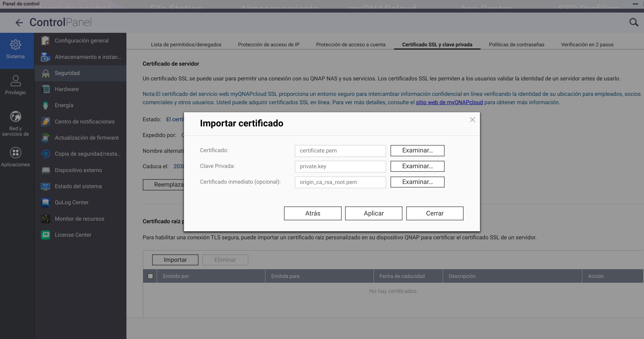Screen dimensions: 644x339
Task: Switch to Políticas de contraseñas tab
Action: (x=516, y=45)
